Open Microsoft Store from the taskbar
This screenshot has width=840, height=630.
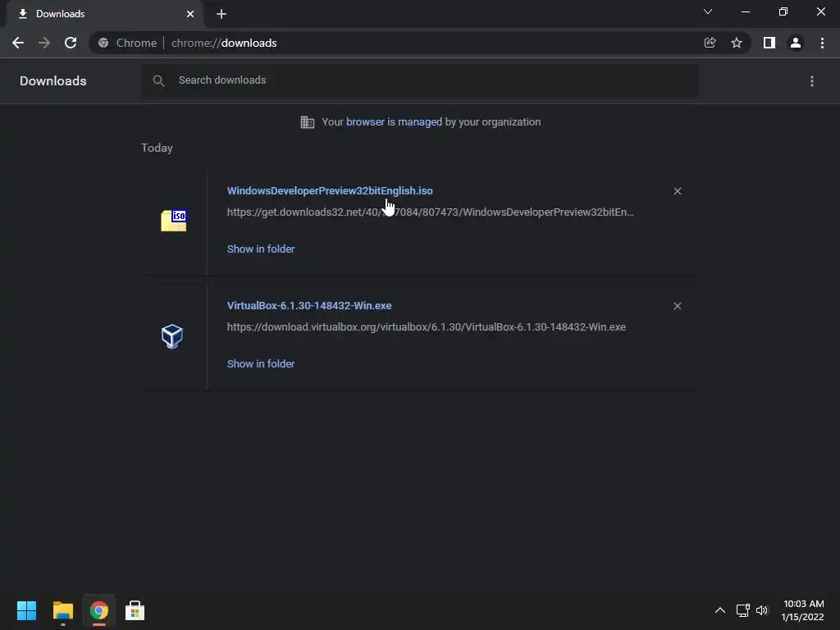coord(135,610)
